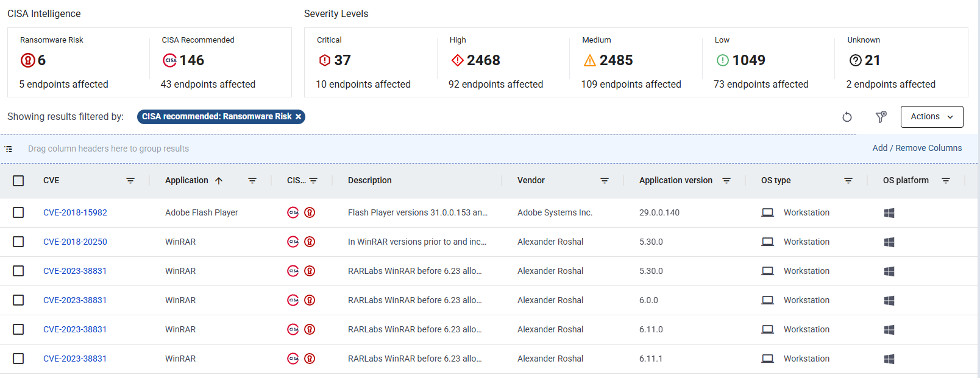Screen dimensions: 980x378
Task: Open Add / Remove Columns
Action: (x=917, y=148)
